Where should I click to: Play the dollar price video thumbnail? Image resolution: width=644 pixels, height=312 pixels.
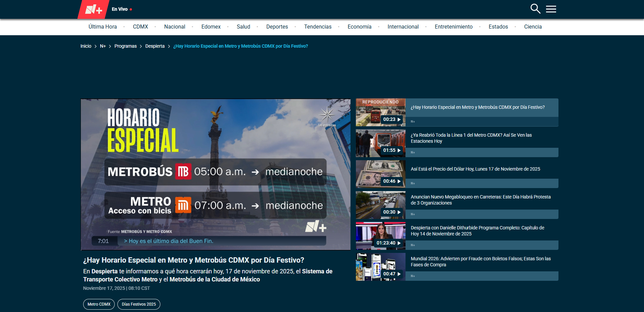381,174
